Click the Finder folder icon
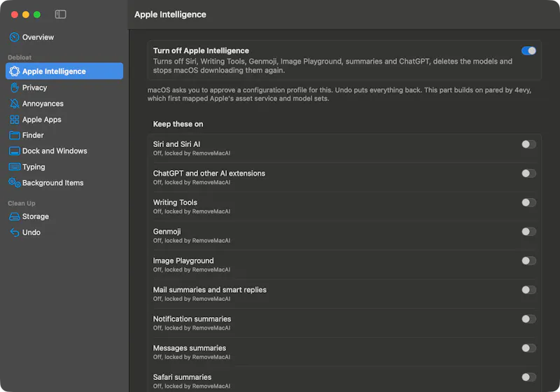 coord(14,135)
